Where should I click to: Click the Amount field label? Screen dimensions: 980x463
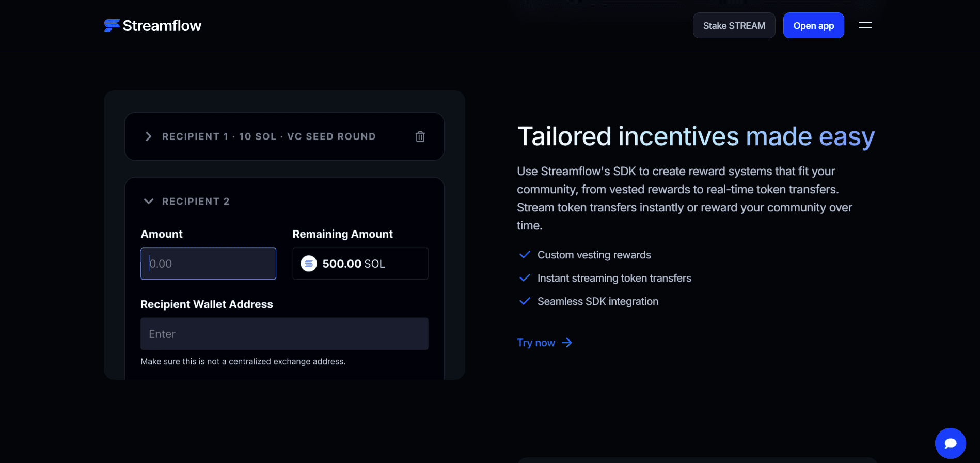[162, 234]
